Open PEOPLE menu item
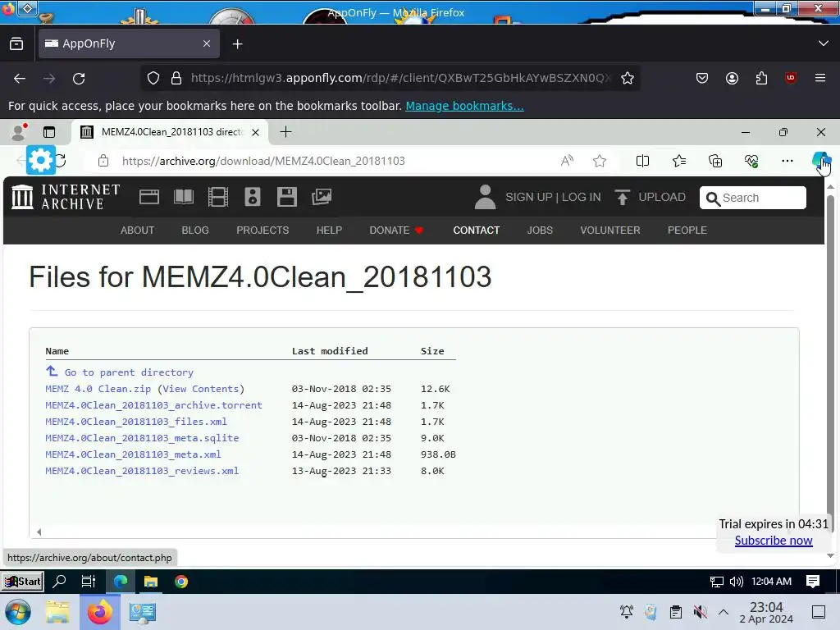 [687, 231]
